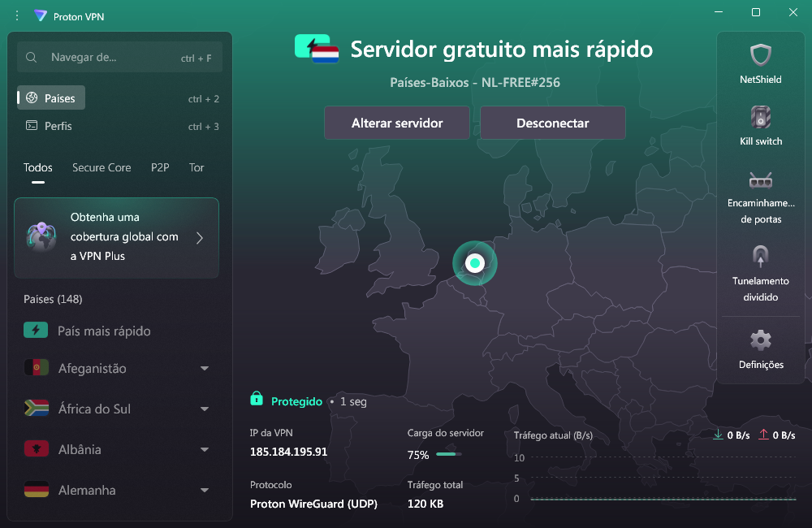812x528 pixels.
Task: Open the Kill switch icon
Action: tap(760, 117)
